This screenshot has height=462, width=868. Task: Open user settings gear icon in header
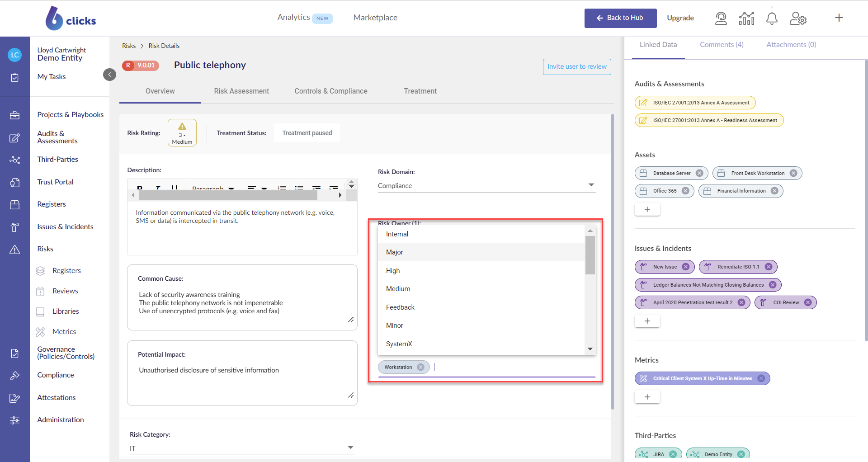(798, 18)
